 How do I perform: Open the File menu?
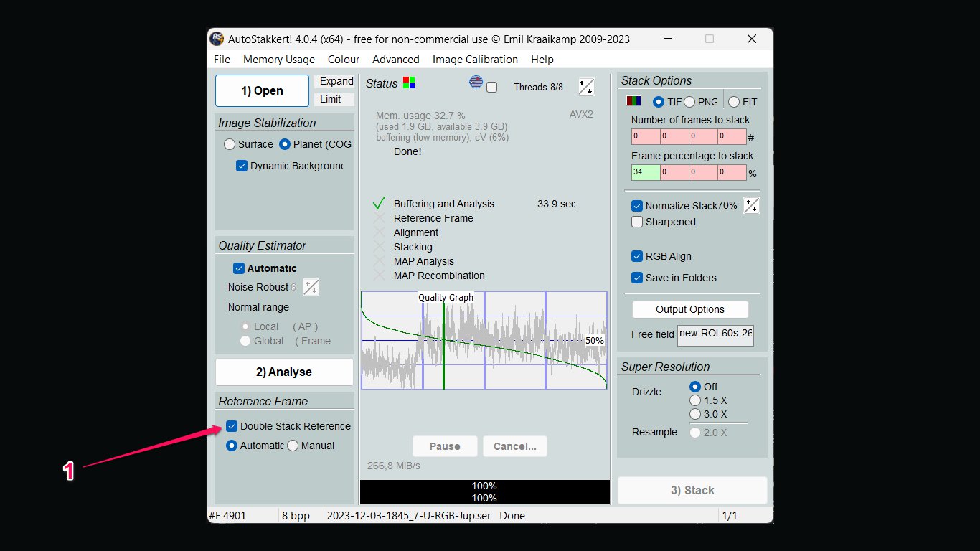(x=222, y=60)
